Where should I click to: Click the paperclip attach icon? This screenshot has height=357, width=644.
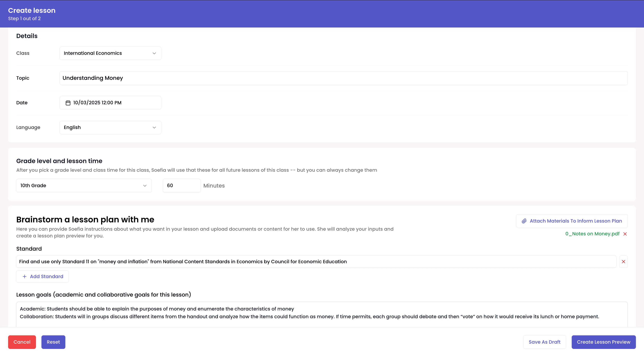pos(524,221)
